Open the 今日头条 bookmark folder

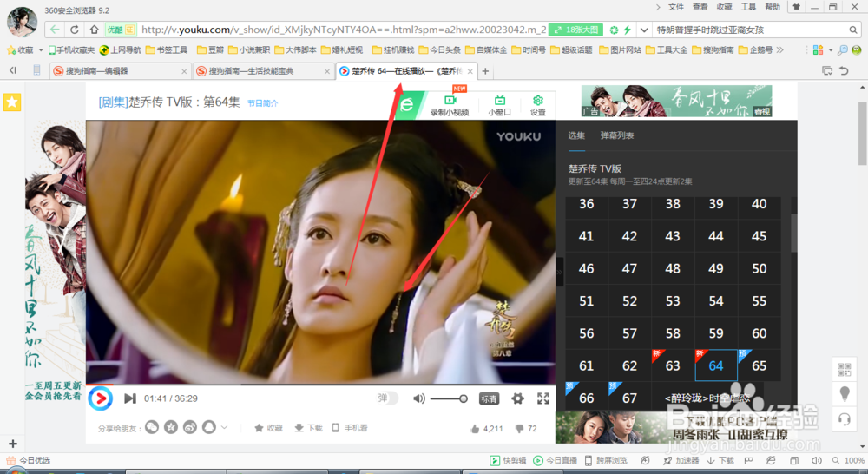coord(439,49)
